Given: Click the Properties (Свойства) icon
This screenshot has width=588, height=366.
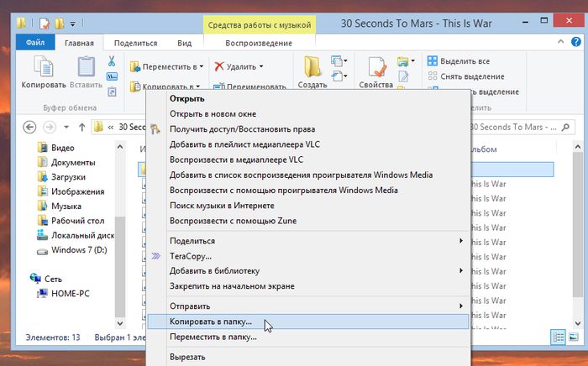Looking at the screenshot, I should [x=376, y=67].
